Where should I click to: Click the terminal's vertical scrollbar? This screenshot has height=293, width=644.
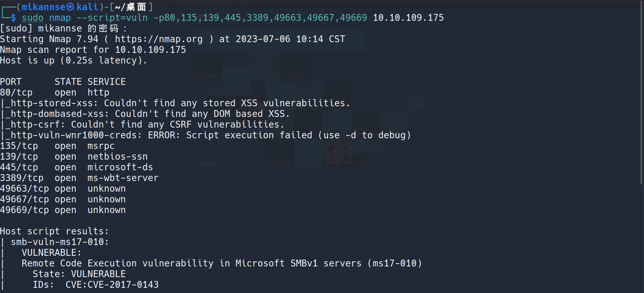click(641, 93)
